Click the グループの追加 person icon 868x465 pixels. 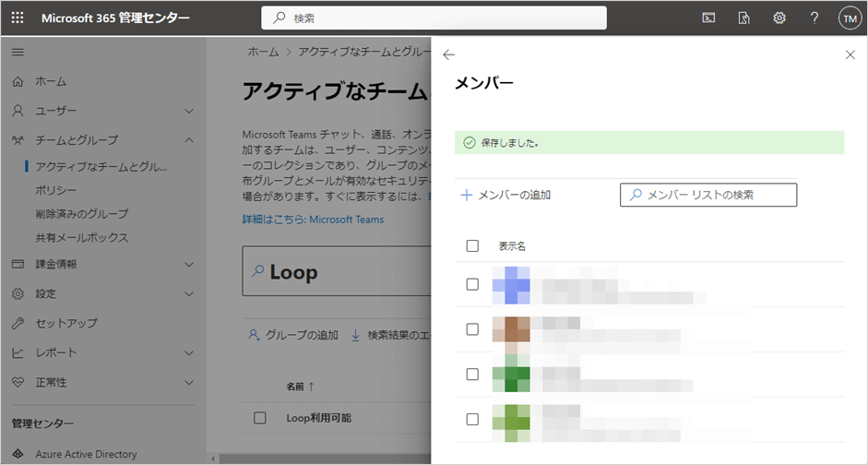coord(254,335)
